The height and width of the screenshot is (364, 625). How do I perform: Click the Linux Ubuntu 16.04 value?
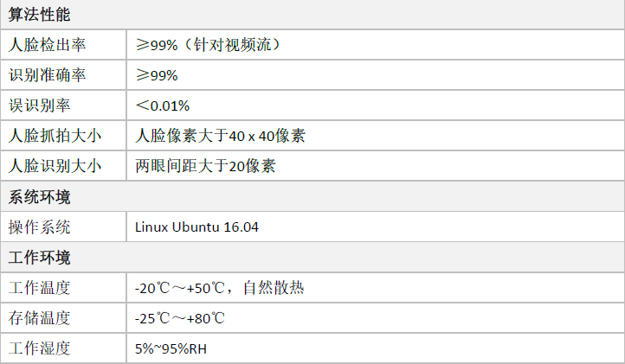click(197, 227)
